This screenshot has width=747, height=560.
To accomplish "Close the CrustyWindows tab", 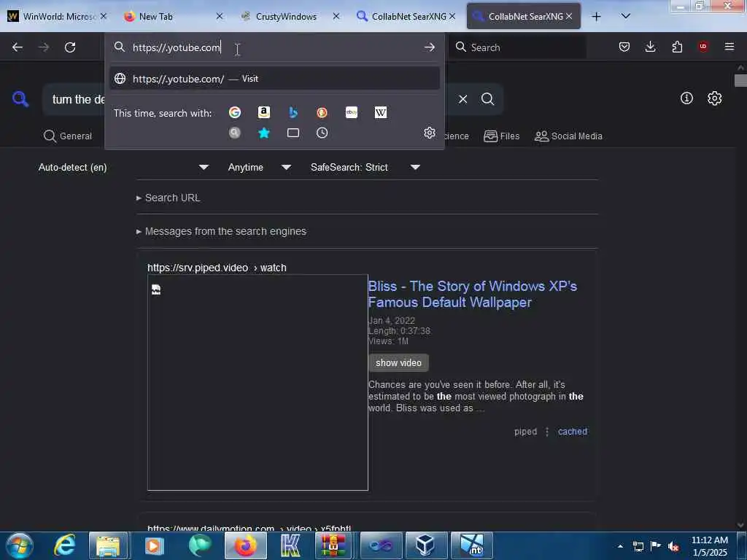I will [336, 16].
